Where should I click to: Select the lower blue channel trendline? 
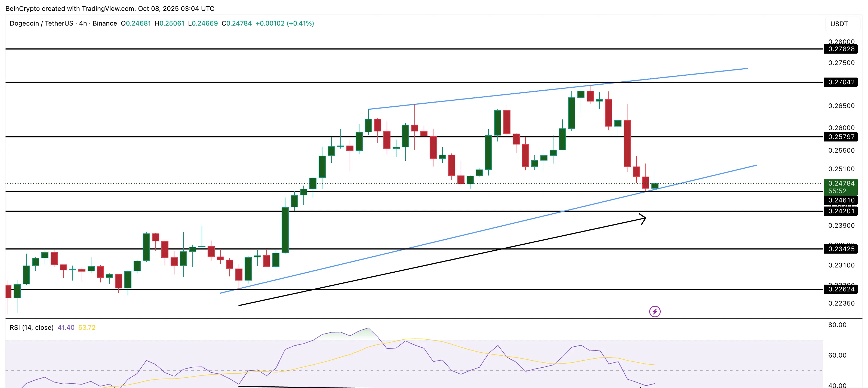tap(438, 241)
